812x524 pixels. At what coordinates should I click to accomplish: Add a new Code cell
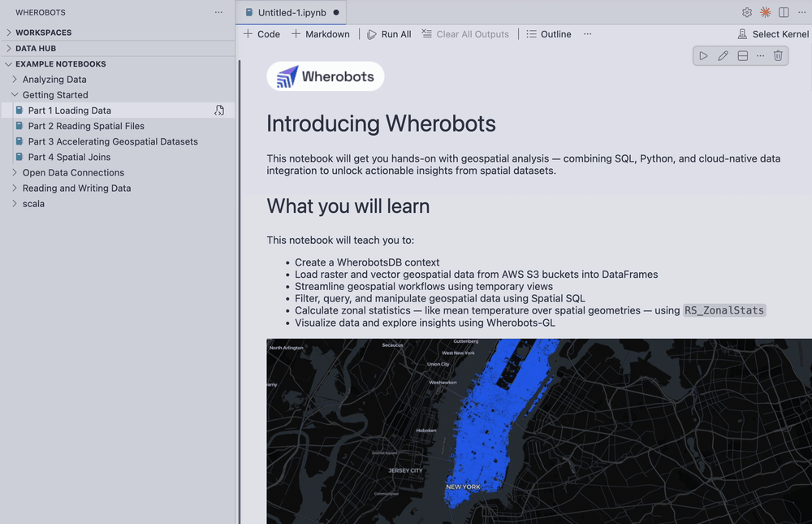[x=261, y=34]
